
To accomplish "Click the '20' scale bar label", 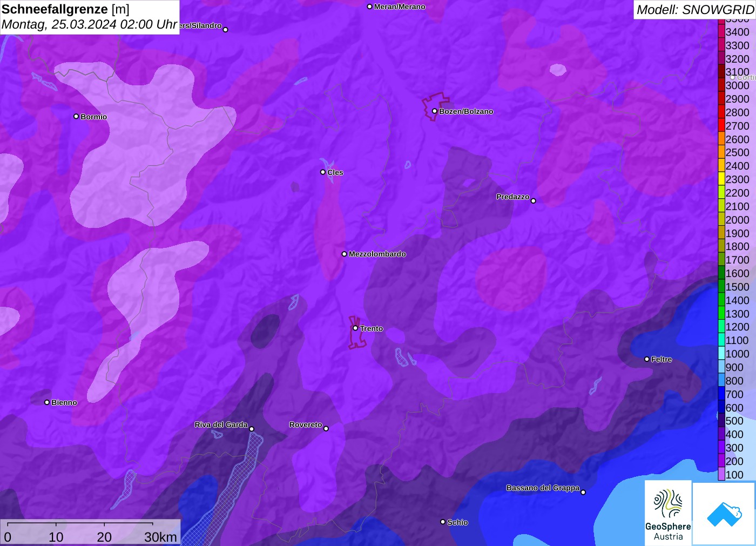I will point(104,537).
